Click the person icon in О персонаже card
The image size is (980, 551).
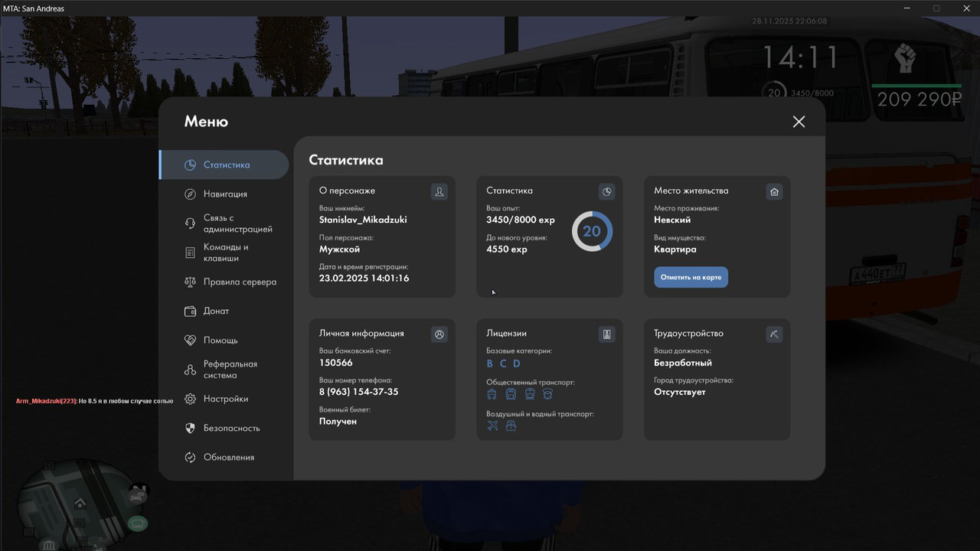[439, 191]
